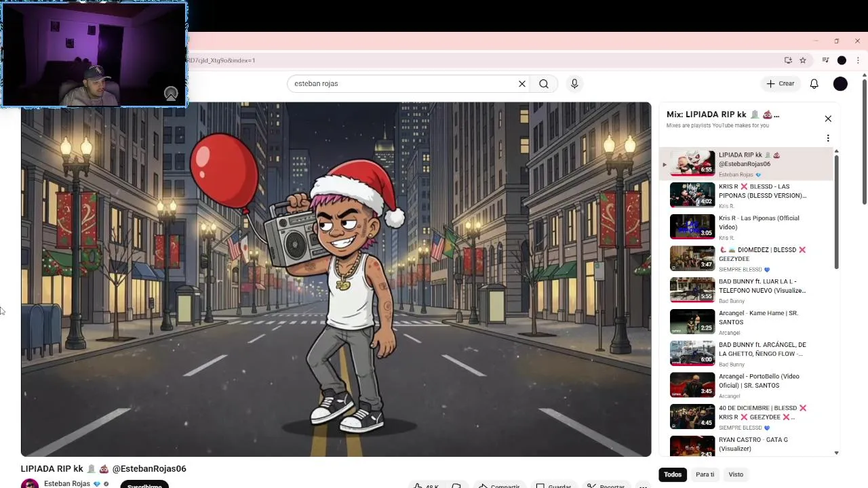Open more actions ellipsis below video
Screen dimensions: 868x488
coord(643,485)
